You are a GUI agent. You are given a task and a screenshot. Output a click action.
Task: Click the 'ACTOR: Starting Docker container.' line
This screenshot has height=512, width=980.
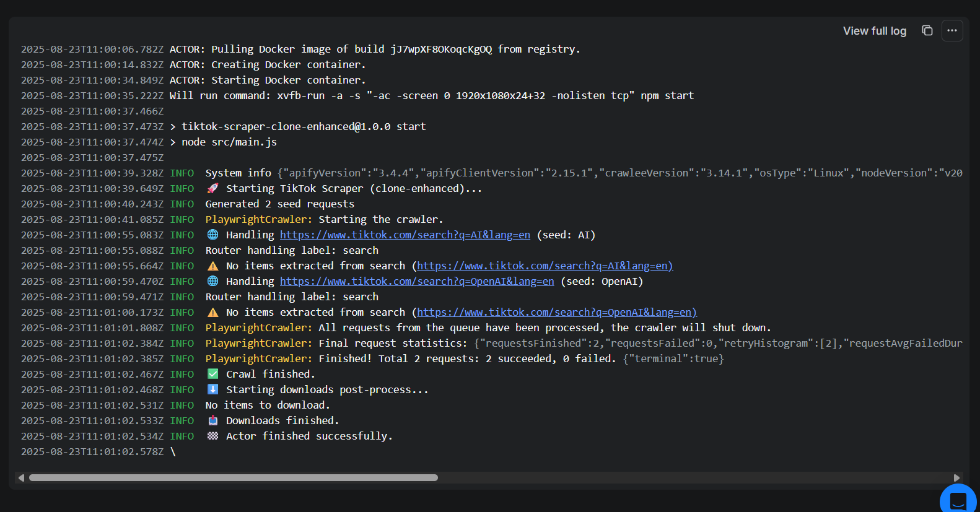268,80
